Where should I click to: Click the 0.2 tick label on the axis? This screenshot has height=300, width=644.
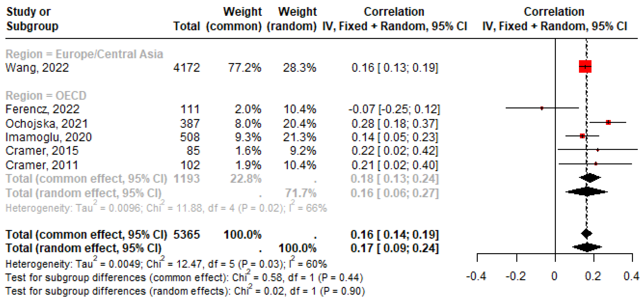(x=593, y=276)
